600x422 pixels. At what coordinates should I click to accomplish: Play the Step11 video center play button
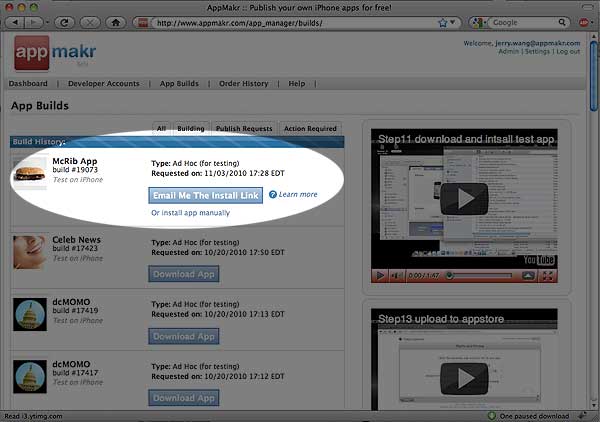(x=464, y=199)
